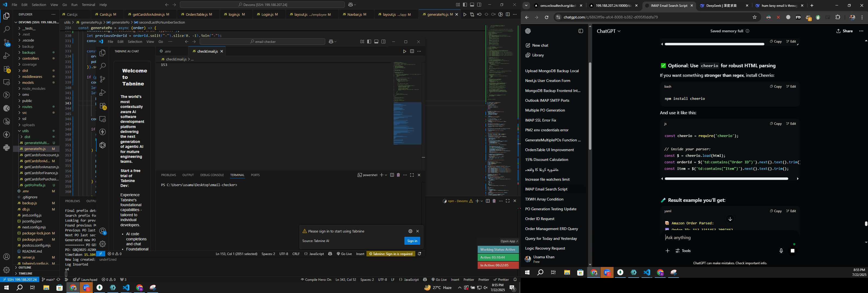Viewport: 868px width, 293px height.
Task: Open ChatGPT Library
Action: coord(535,55)
